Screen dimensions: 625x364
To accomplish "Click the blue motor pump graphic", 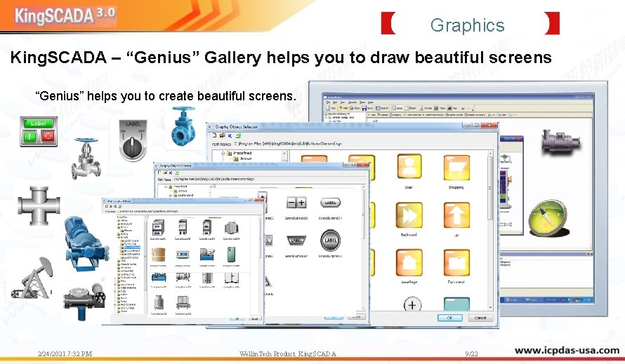I will [x=86, y=244].
